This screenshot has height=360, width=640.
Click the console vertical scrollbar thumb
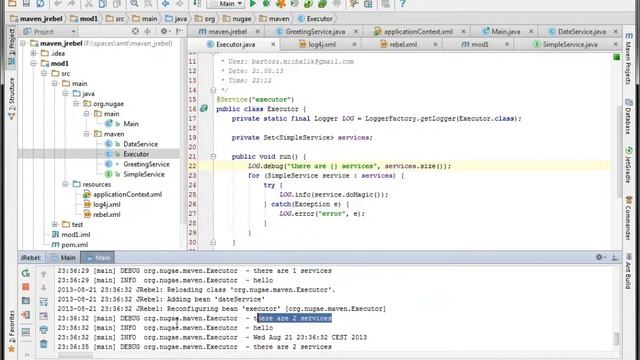tap(616, 338)
